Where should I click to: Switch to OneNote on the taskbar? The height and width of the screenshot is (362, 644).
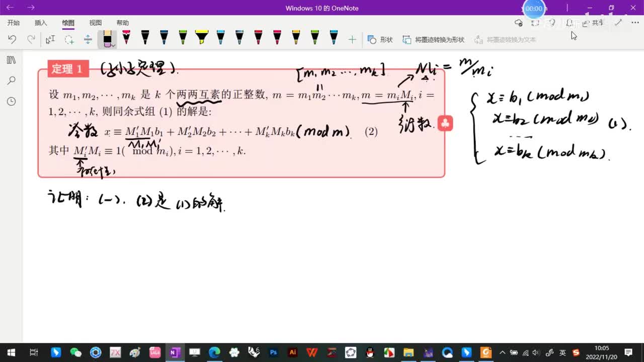pos(175,352)
